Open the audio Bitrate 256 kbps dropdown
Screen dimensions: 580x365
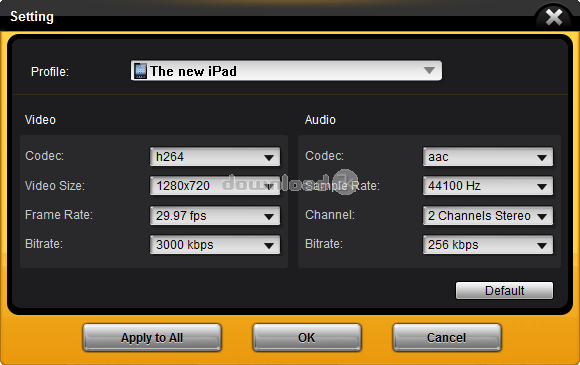click(x=488, y=245)
